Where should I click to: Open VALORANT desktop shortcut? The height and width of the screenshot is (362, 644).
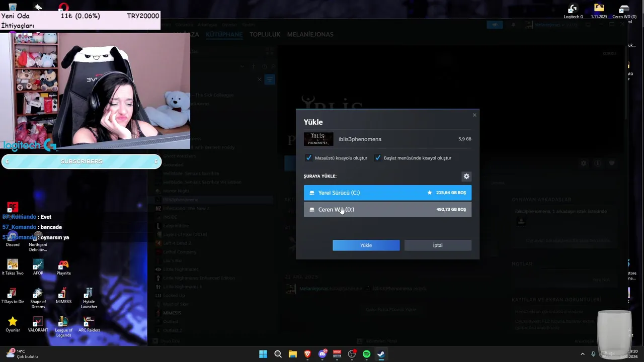point(38,324)
